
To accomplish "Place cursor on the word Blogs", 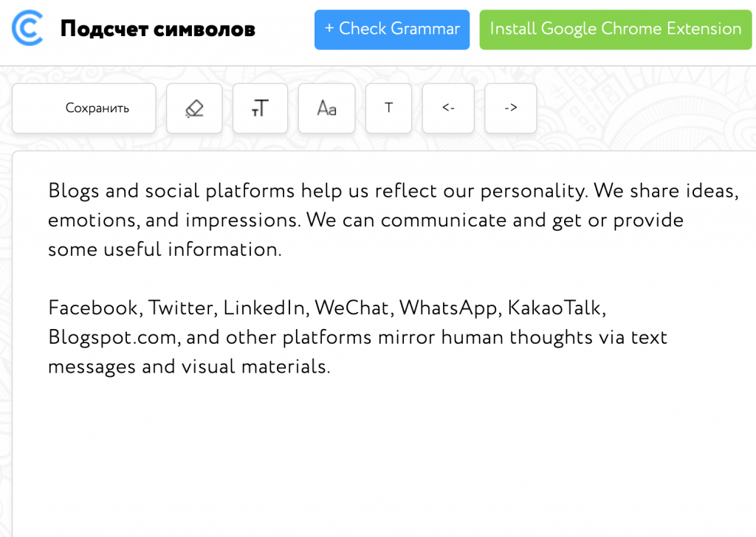I will 73,191.
